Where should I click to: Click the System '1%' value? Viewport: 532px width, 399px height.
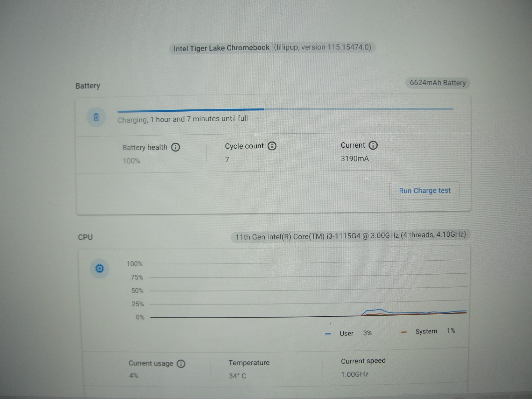click(451, 331)
